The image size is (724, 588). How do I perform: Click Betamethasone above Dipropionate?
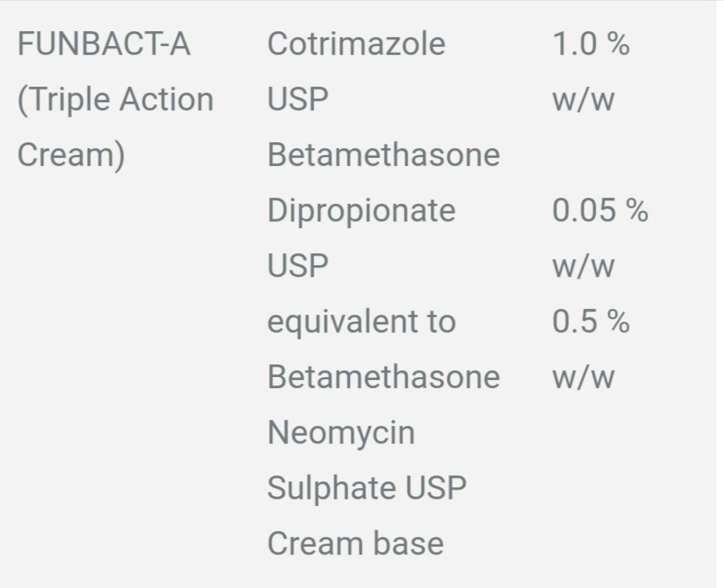(383, 155)
